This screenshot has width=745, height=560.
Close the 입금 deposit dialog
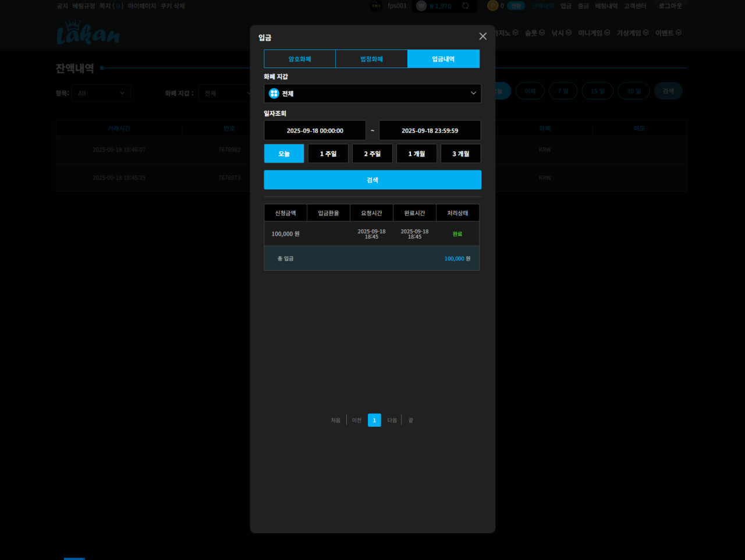(x=483, y=36)
